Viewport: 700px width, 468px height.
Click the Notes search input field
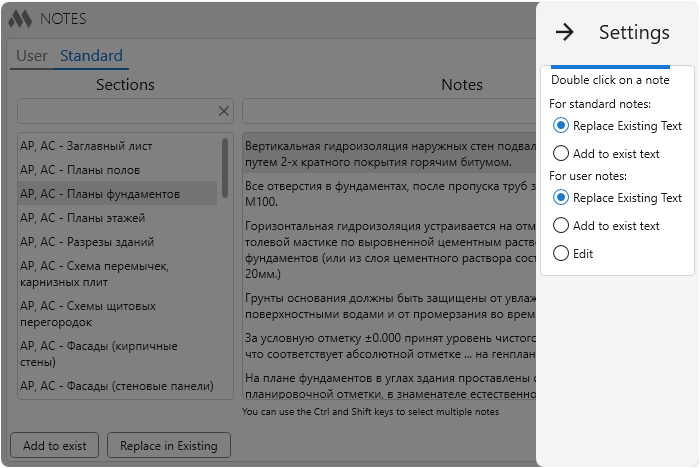(389, 111)
